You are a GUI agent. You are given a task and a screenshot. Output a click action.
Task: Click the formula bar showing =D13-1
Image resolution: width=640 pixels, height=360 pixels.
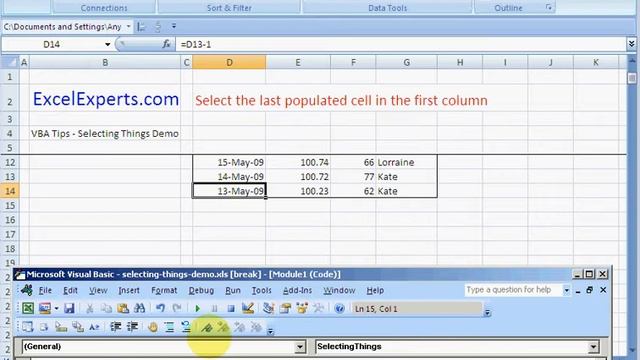point(401,44)
